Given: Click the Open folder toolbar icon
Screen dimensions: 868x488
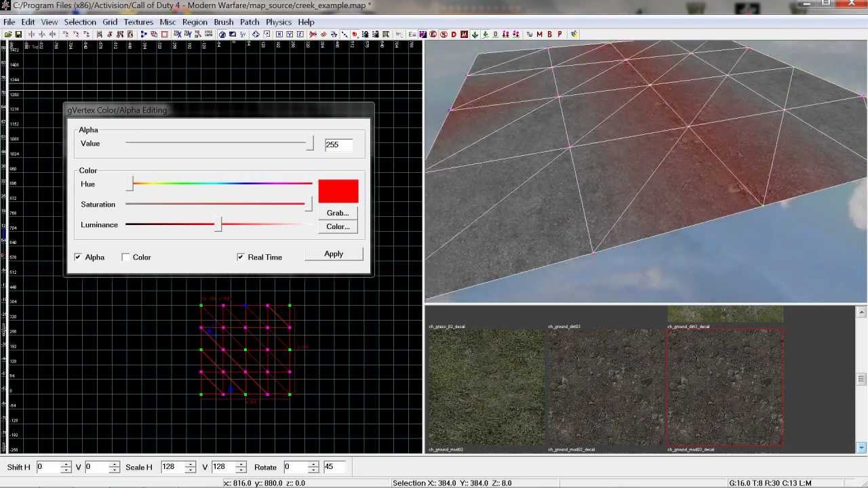Looking at the screenshot, I should point(8,35).
